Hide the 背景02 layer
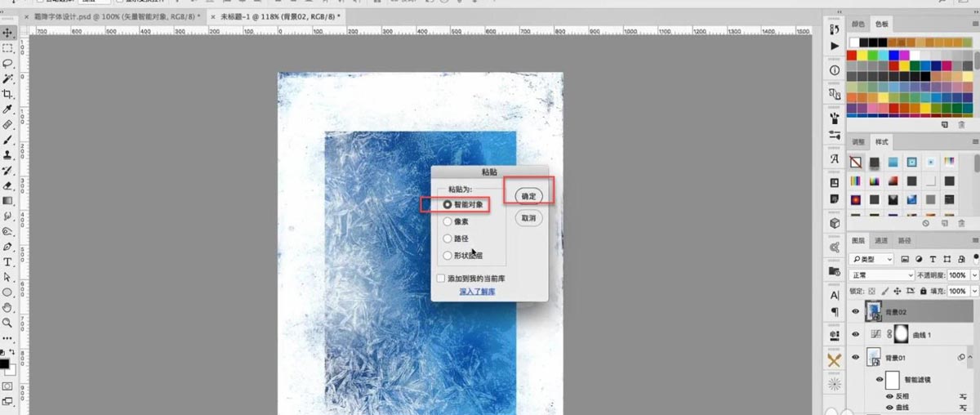This screenshot has height=415, width=980. coord(856,312)
